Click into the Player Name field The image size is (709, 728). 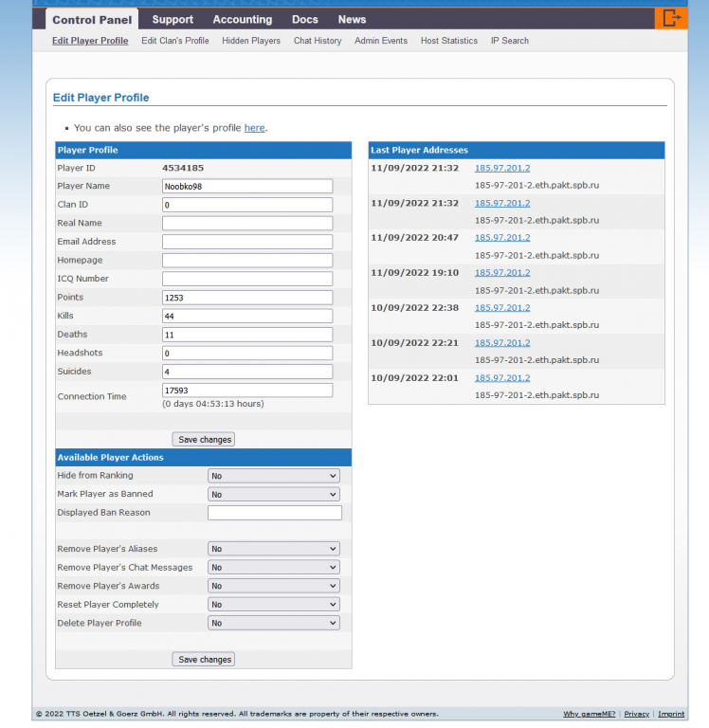coord(247,187)
